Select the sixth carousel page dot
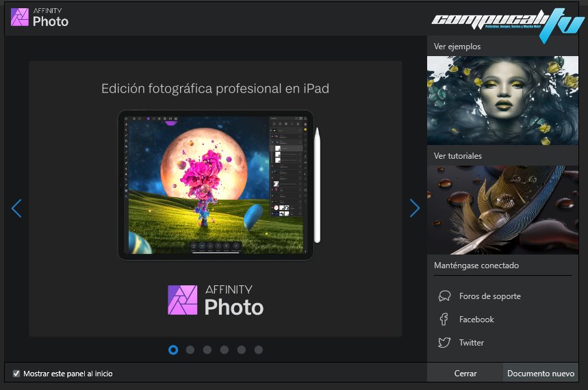Screen dimensions: 588x390 coord(258,350)
